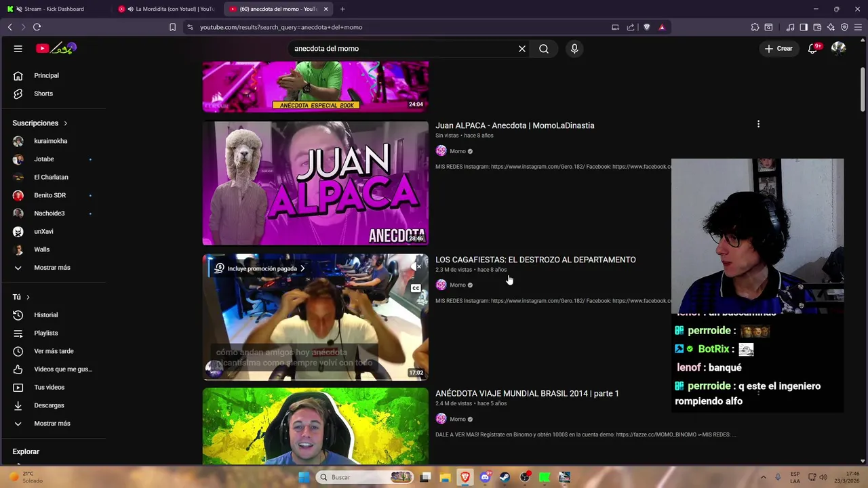Open El Charlatan subscription channel
868x488 pixels.
(53, 178)
